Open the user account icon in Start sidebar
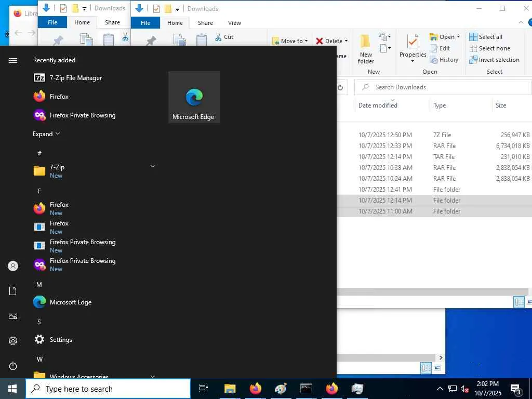The width and height of the screenshot is (532, 399). pos(13,266)
